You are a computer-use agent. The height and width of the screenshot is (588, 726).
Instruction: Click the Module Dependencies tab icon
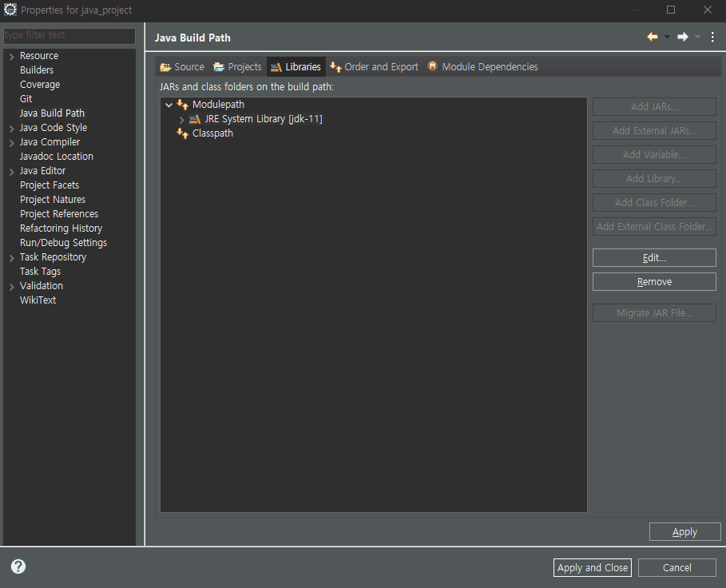click(432, 66)
